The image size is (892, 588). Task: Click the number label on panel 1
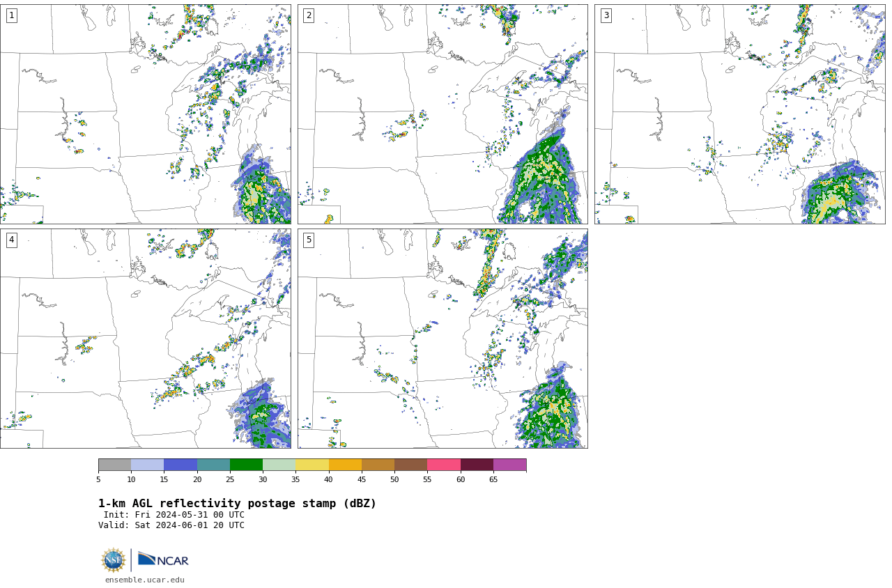point(11,15)
